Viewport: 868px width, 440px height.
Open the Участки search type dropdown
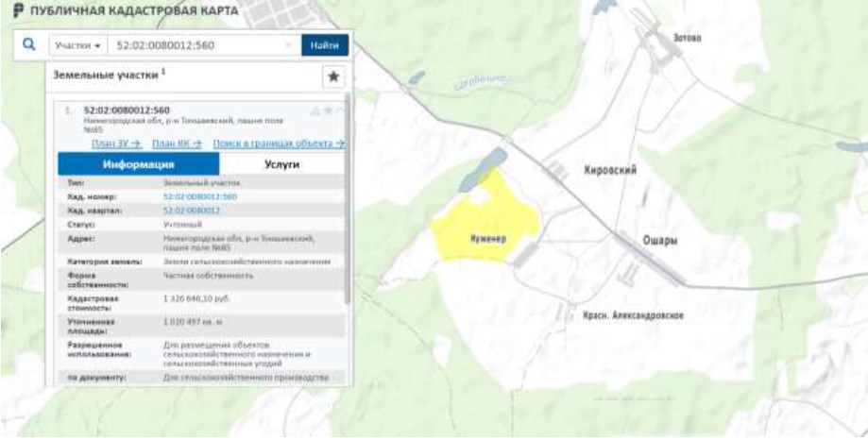(76, 44)
